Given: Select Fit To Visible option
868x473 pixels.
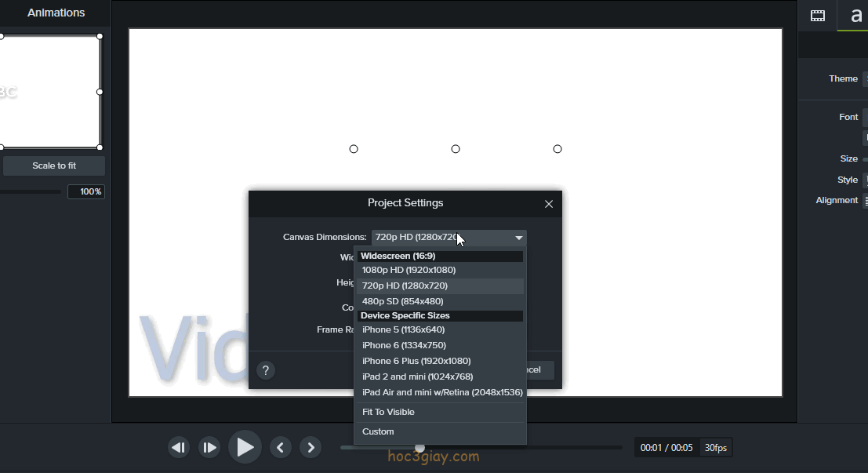Looking at the screenshot, I should (388, 412).
